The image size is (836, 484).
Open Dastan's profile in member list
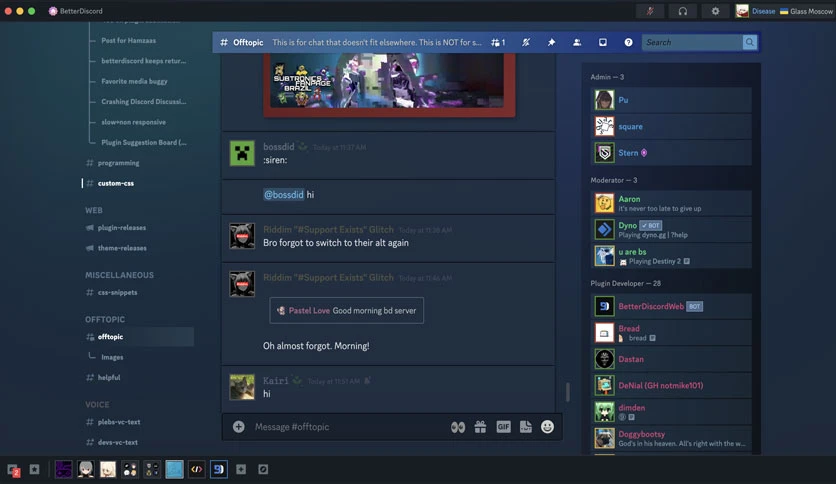(x=671, y=359)
